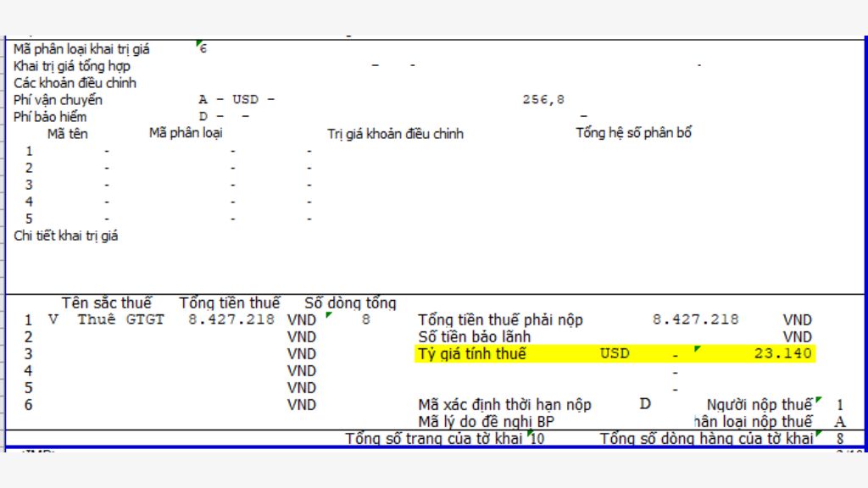The width and height of the screenshot is (868, 488).
Task: Click the Phí bảo hiểm code D
Action: [x=203, y=117]
